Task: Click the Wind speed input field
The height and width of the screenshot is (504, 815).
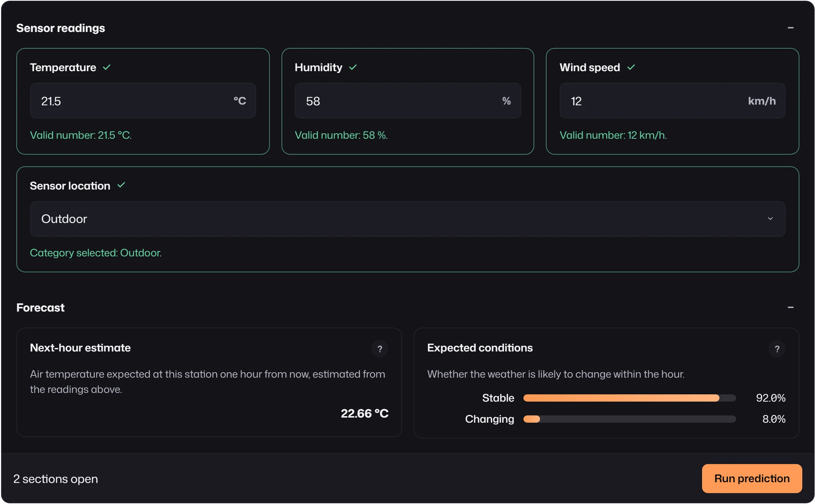Action: click(x=672, y=101)
